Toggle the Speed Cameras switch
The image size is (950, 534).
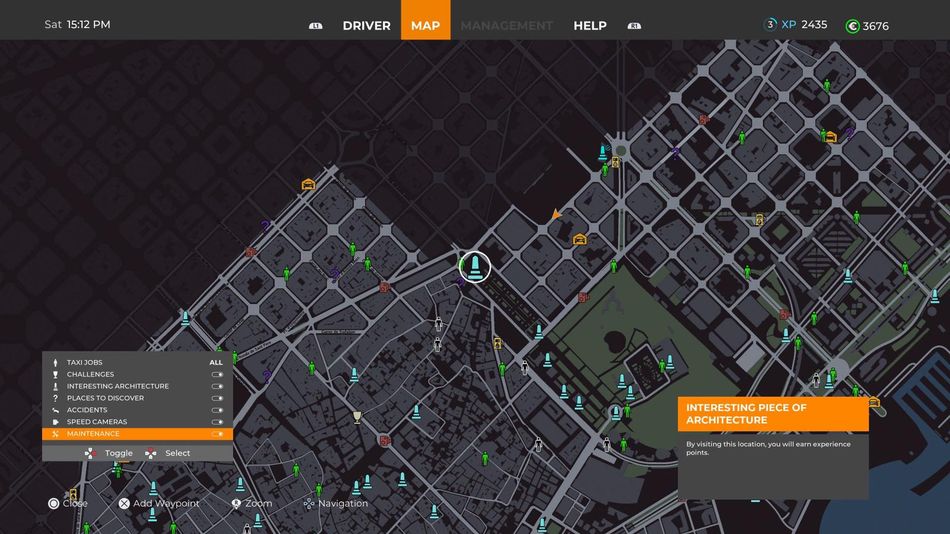click(x=217, y=422)
